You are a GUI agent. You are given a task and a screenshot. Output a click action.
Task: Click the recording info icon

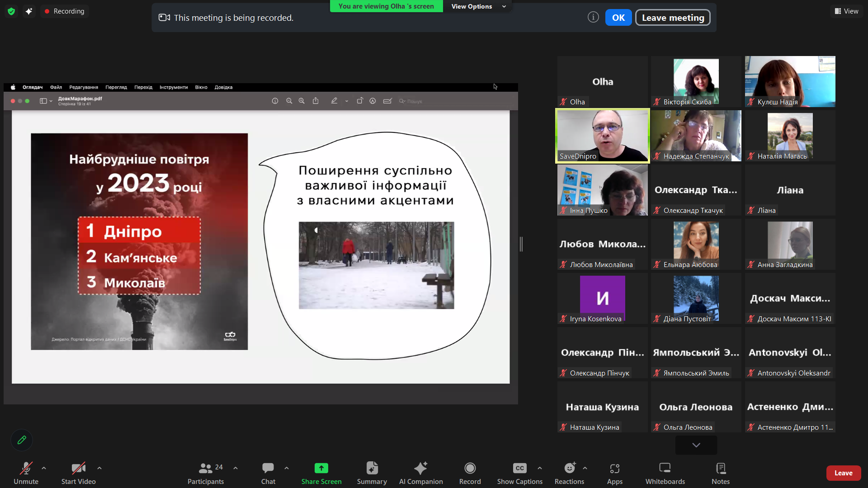593,17
